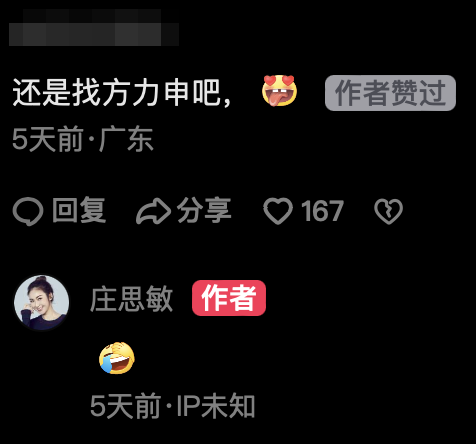The width and height of the screenshot is (476, 444).
Task: Click the 167 like count
Action: click(322, 211)
